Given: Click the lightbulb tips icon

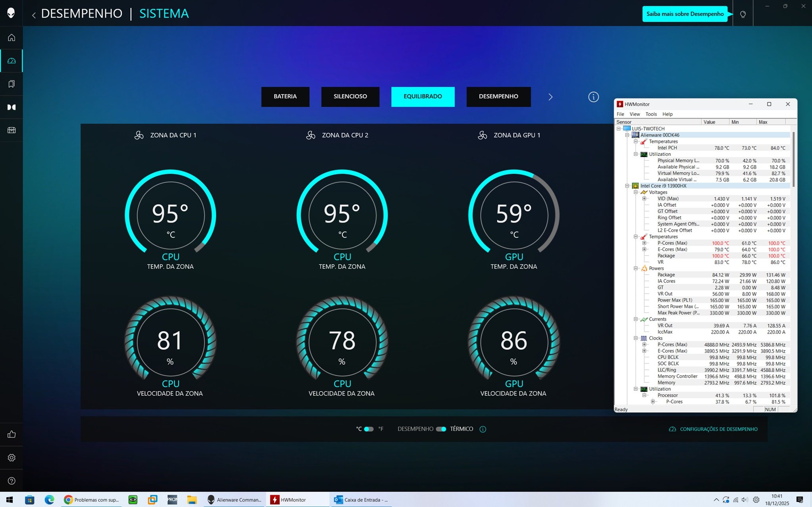Looking at the screenshot, I should (x=743, y=14).
